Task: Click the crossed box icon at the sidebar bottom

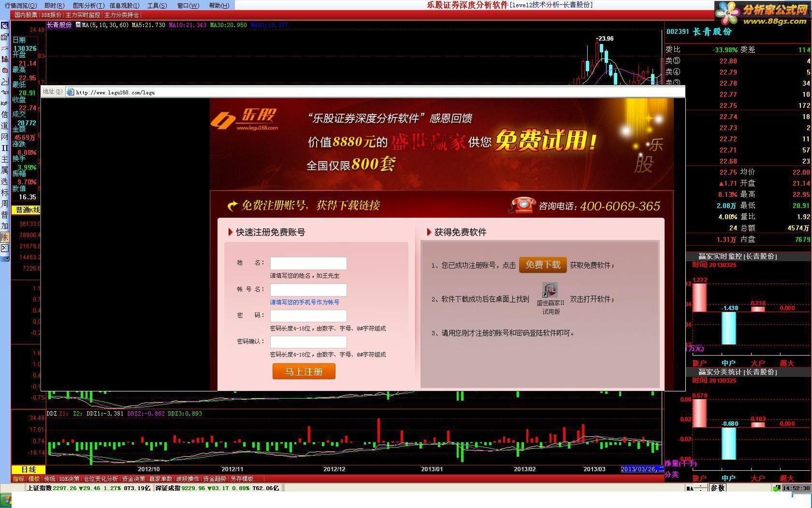Action: click(4, 248)
